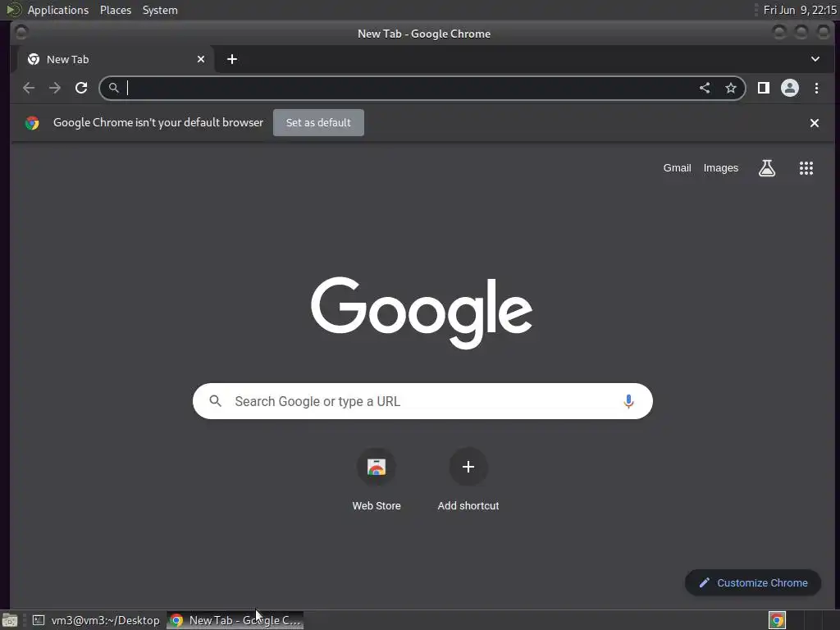Open the side panel icon

pos(764,88)
